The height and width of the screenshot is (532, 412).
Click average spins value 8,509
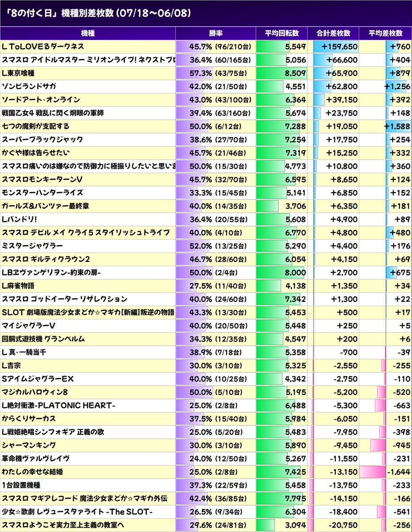[x=295, y=73]
